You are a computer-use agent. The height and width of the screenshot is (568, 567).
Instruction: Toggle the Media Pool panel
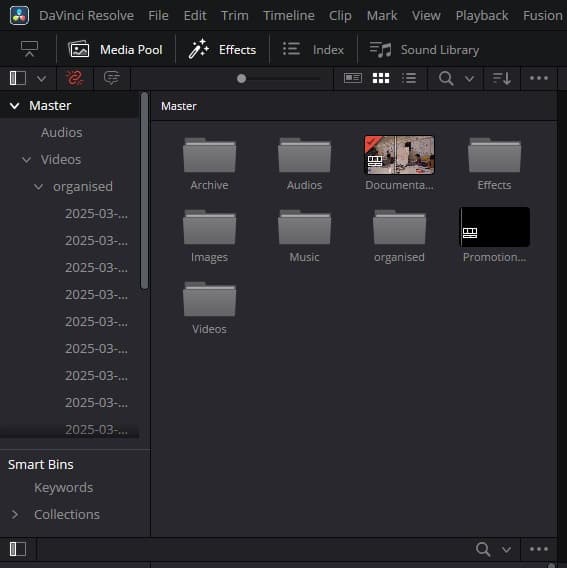(x=115, y=50)
